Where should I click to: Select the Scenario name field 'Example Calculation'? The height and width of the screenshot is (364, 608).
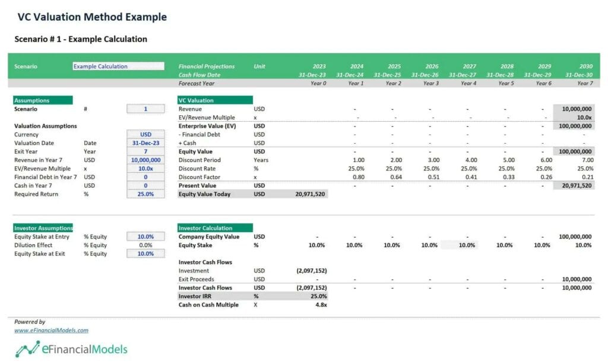pos(118,67)
